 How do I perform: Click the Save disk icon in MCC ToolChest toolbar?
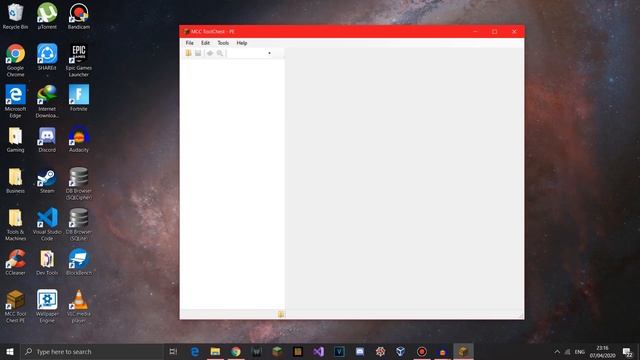pyautogui.click(x=198, y=53)
